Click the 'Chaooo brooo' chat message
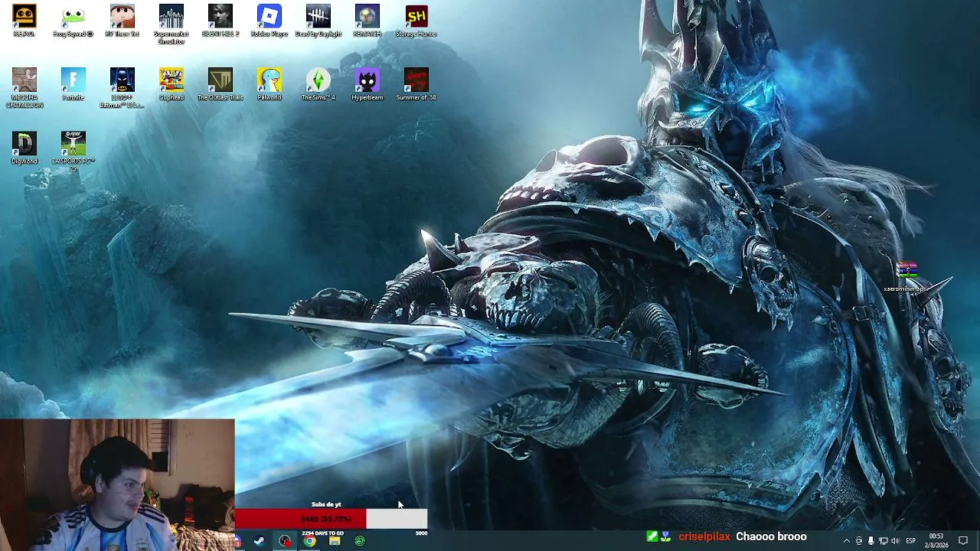The height and width of the screenshot is (551, 980). (771, 537)
